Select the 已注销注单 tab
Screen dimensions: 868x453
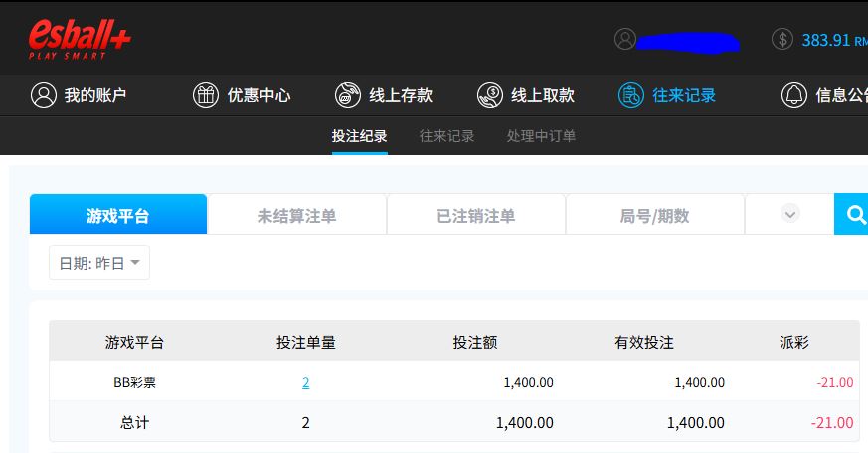point(475,216)
